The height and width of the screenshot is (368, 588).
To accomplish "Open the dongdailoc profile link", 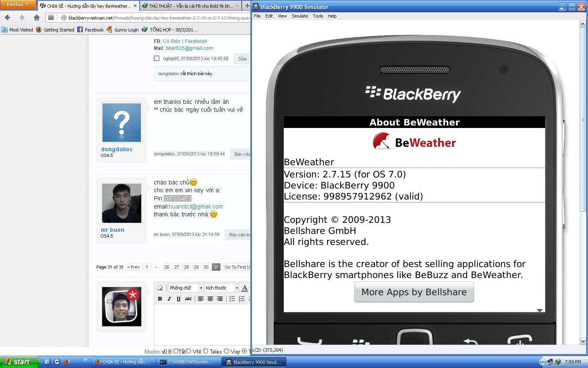I will (x=117, y=149).
